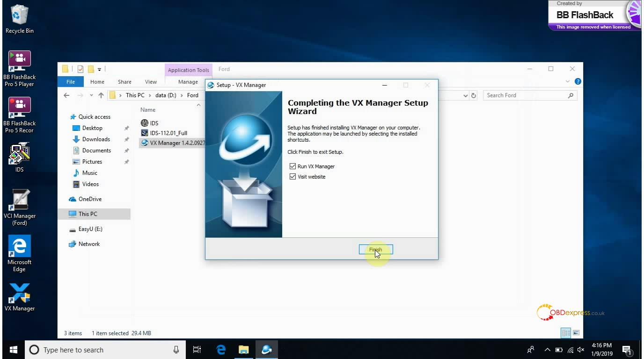Click the VX Manager setup taskbar icon
644x359 pixels.
(x=267, y=350)
